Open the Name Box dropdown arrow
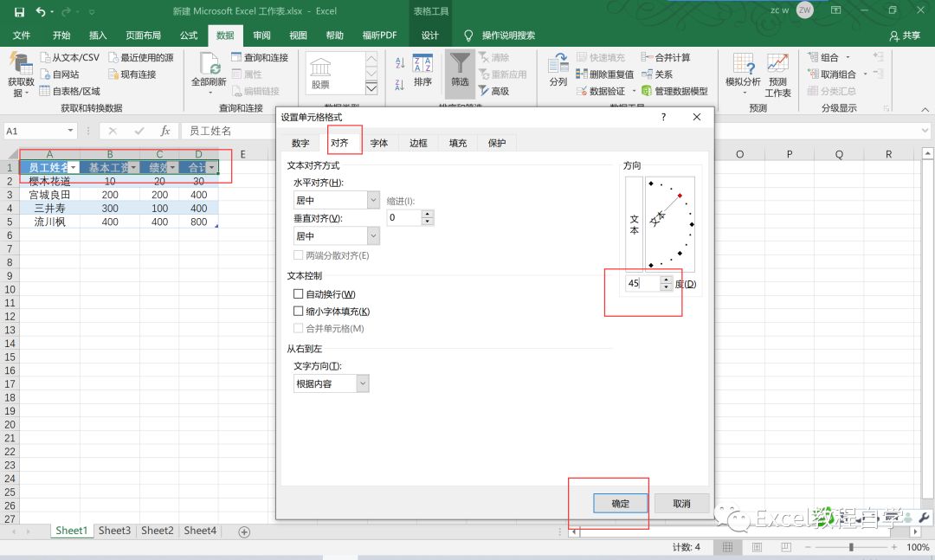This screenshot has height=560, width=935. (70, 131)
